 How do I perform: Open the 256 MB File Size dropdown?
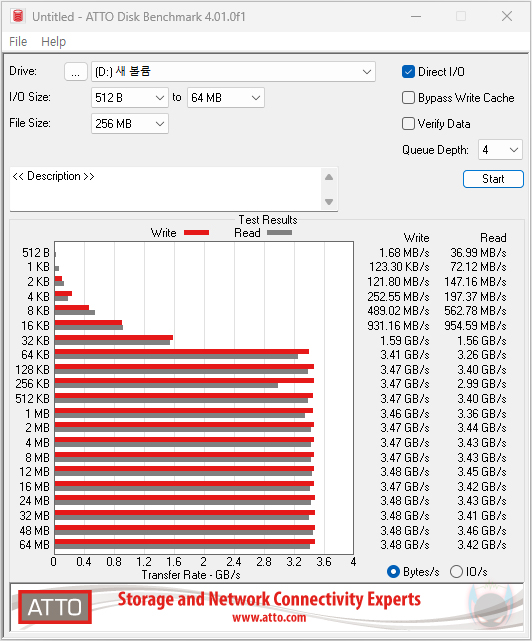pos(130,123)
